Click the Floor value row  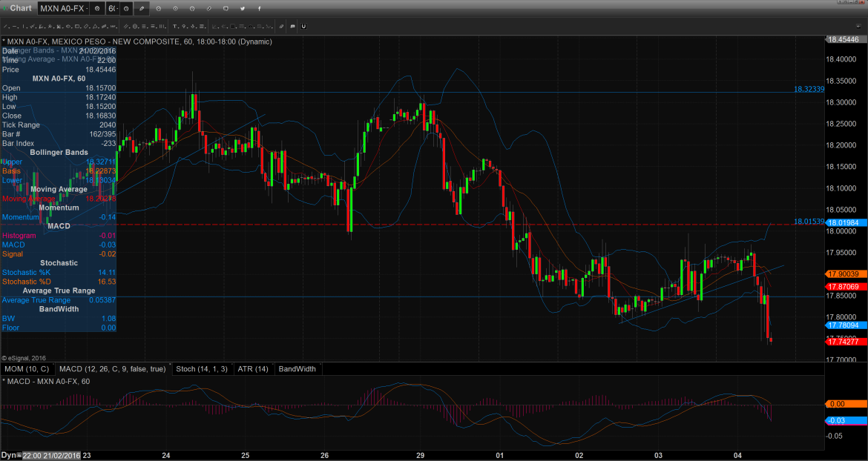pyautogui.click(x=59, y=328)
